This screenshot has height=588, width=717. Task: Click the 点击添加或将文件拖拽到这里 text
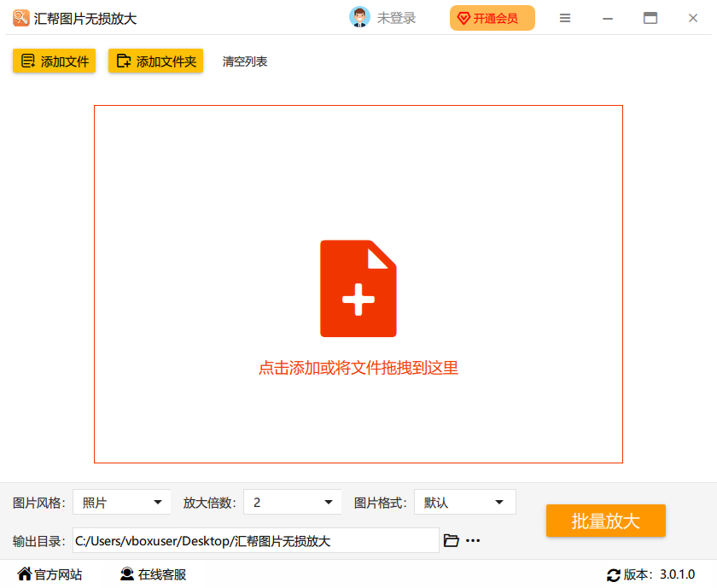[358, 368]
